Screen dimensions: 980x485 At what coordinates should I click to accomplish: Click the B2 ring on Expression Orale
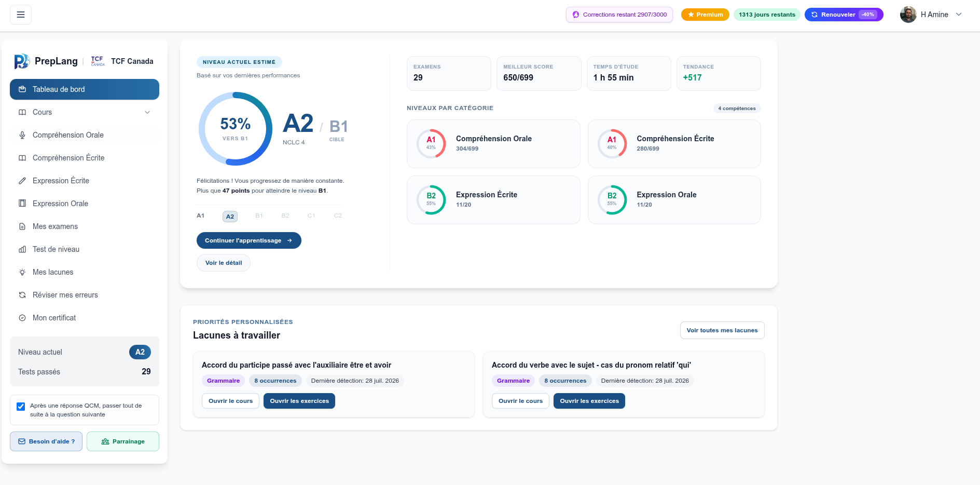[612, 200]
